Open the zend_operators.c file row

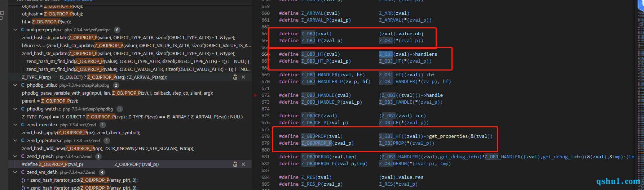tap(130, 141)
